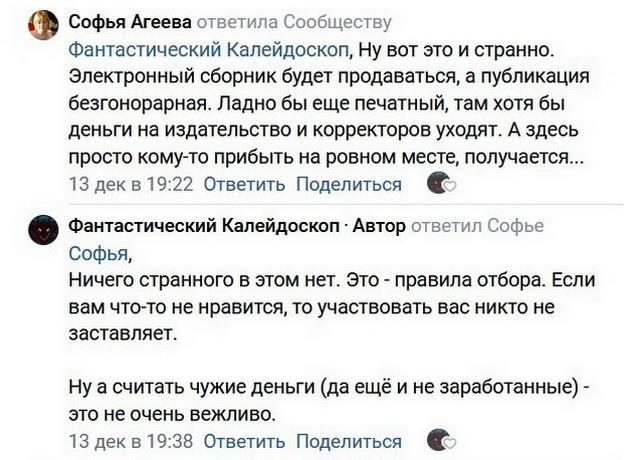Click blue 'Софья,' mention in the reply
This screenshot has width=624, height=460.
[99, 252]
